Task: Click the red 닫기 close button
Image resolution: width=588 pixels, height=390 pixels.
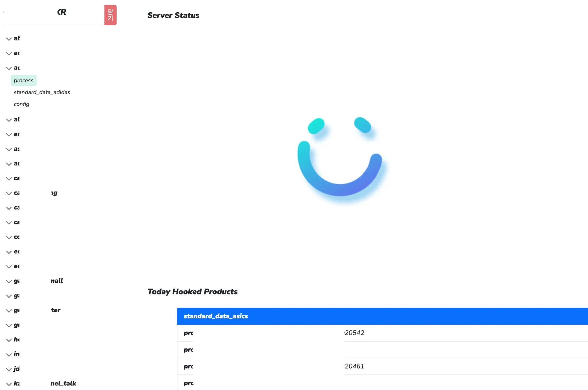Action: (110, 15)
